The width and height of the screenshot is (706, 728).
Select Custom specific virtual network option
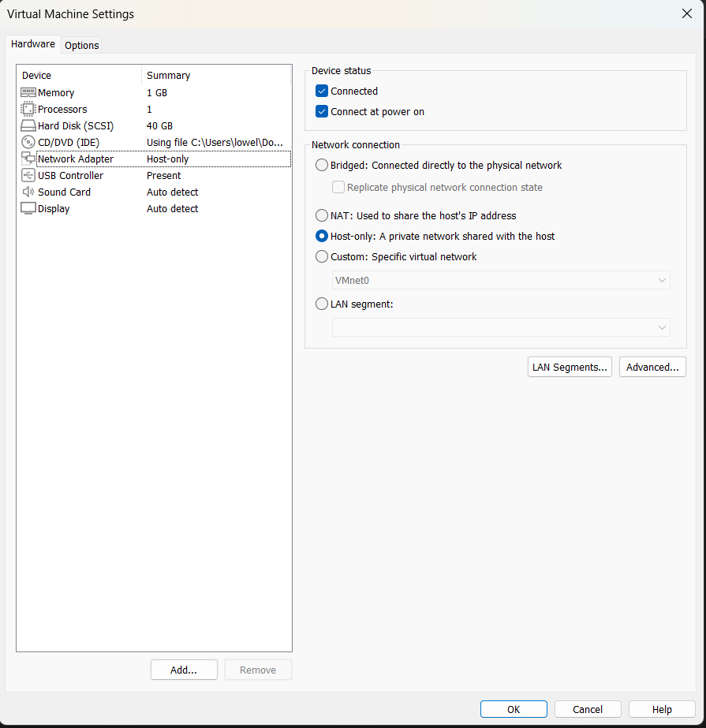(322, 256)
